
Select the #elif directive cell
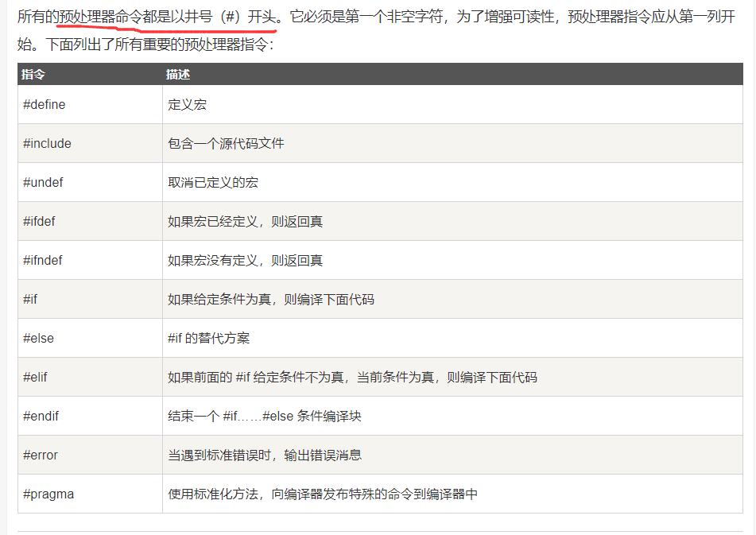35,378
